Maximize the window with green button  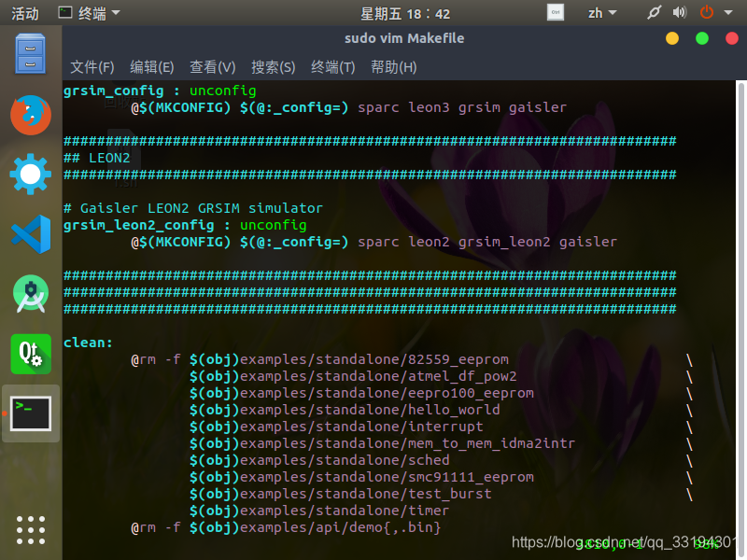coord(702,38)
